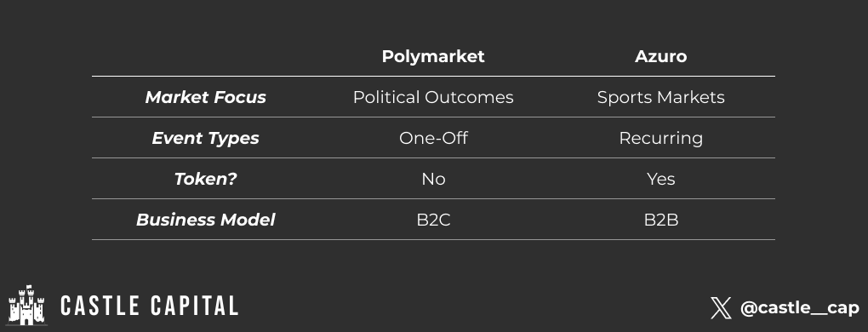
Task: Click the divider line under the header row
Action: (433, 77)
